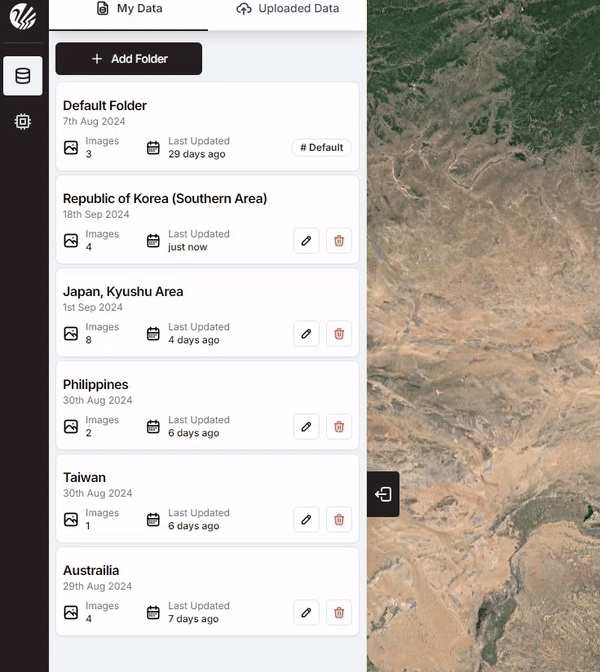Click the '29th Aug 2024' date
The image size is (600, 672).
click(97, 586)
